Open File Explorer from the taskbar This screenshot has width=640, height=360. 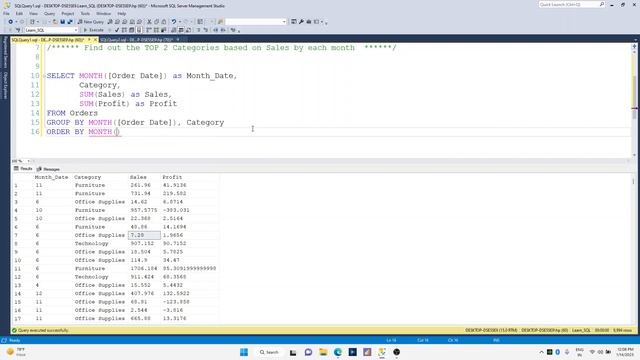pyautogui.click(x=323, y=352)
